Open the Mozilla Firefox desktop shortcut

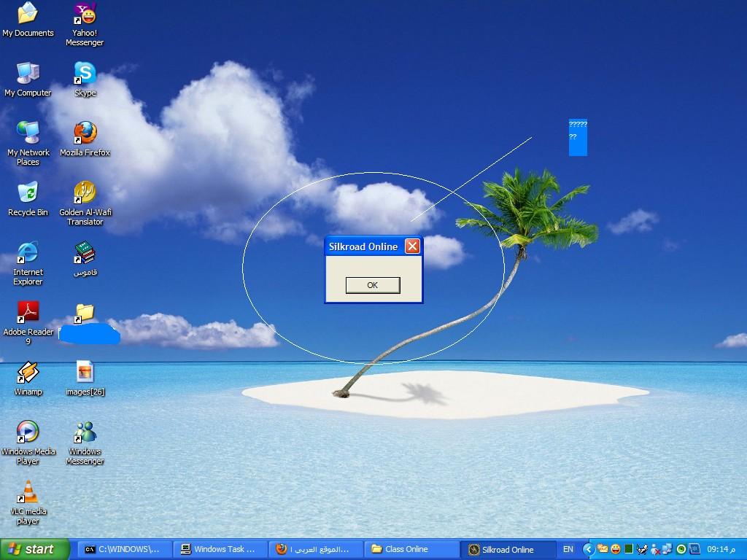85,133
